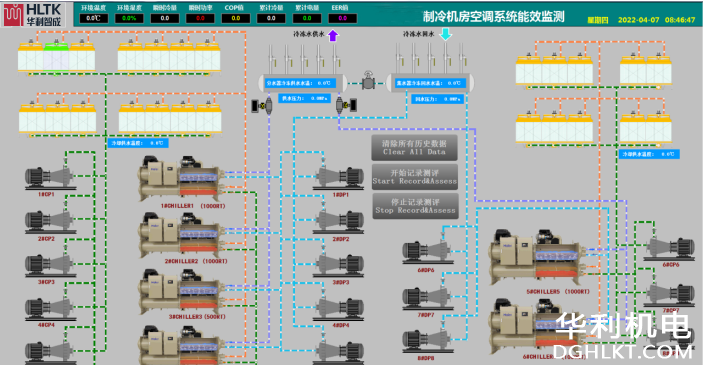Click 开始记录测评 Start Record&Assess button

[415, 177]
